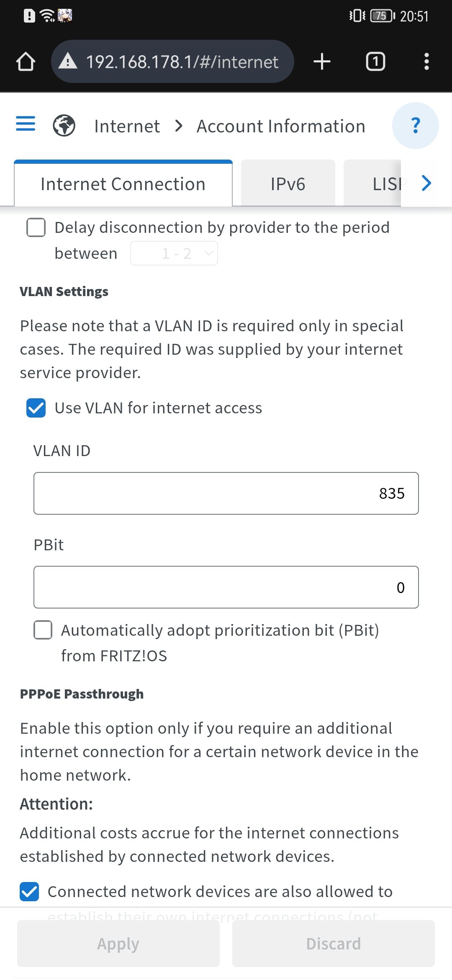Click the Apply button
The height and width of the screenshot is (980, 452).
coord(118,944)
